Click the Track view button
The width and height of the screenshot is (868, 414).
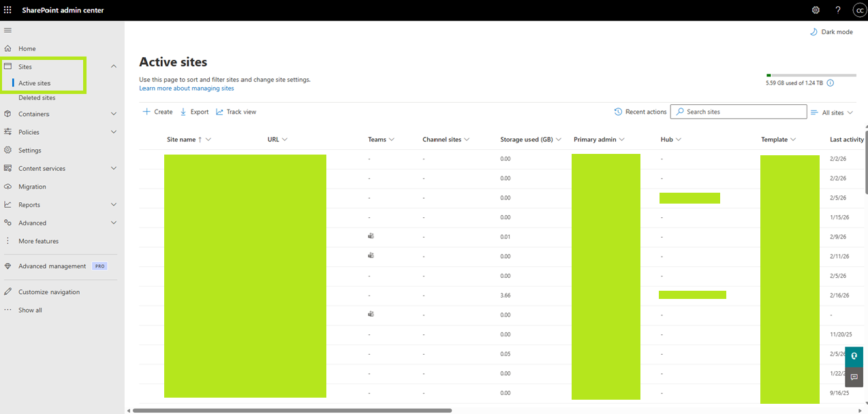236,112
